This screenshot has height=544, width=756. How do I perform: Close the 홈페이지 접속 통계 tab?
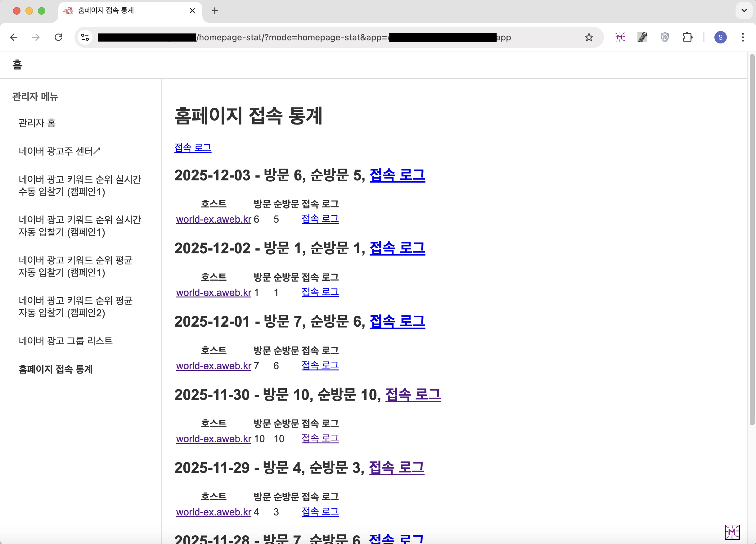pos(192,11)
